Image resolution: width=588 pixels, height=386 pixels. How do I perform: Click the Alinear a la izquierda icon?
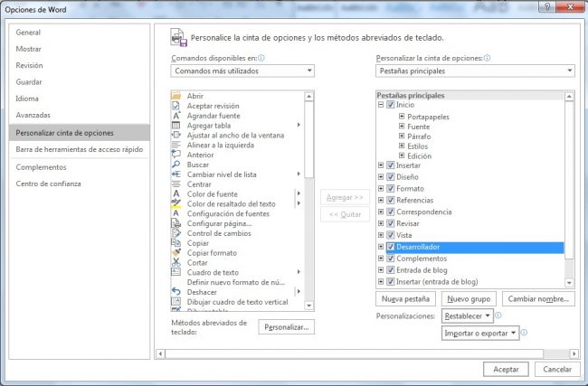175,145
